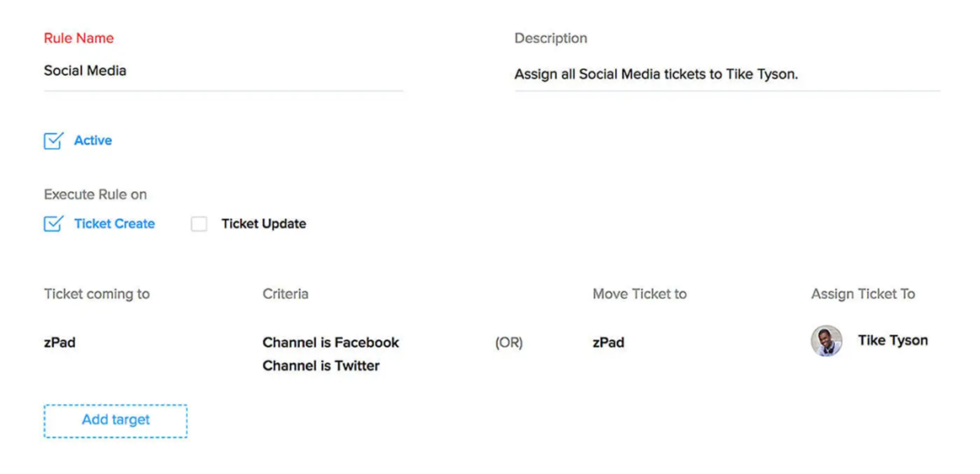Click into the Description text field
The width and height of the screenshot is (980, 474).
coord(726,74)
